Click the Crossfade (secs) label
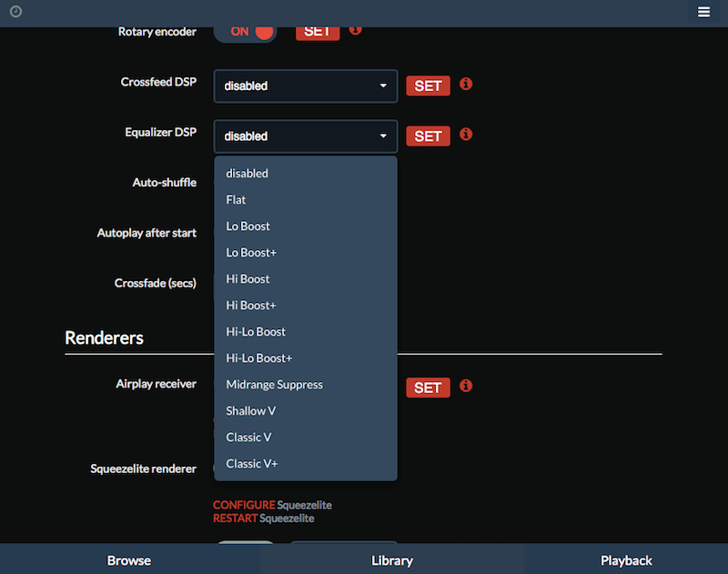728x574 pixels. [x=155, y=283]
